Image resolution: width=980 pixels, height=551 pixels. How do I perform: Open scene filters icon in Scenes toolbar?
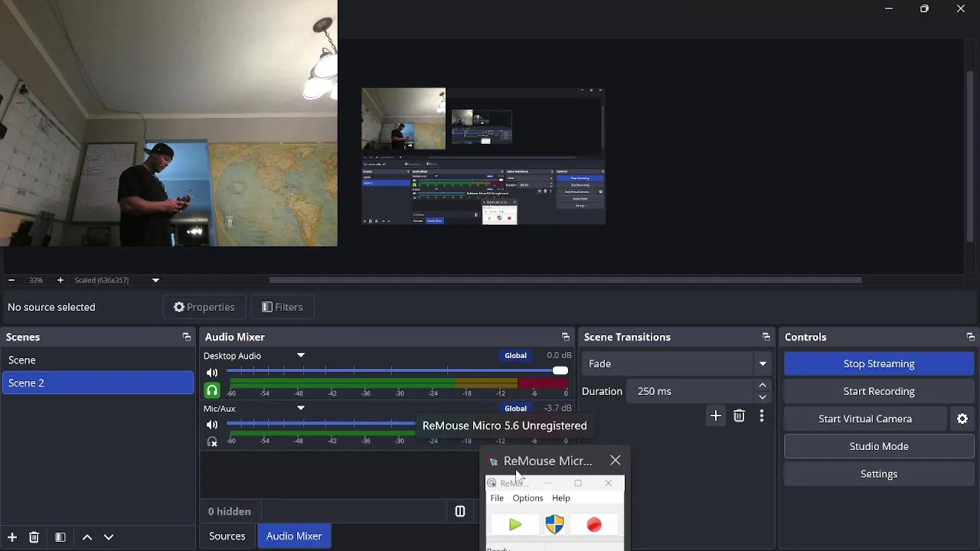tap(60, 537)
